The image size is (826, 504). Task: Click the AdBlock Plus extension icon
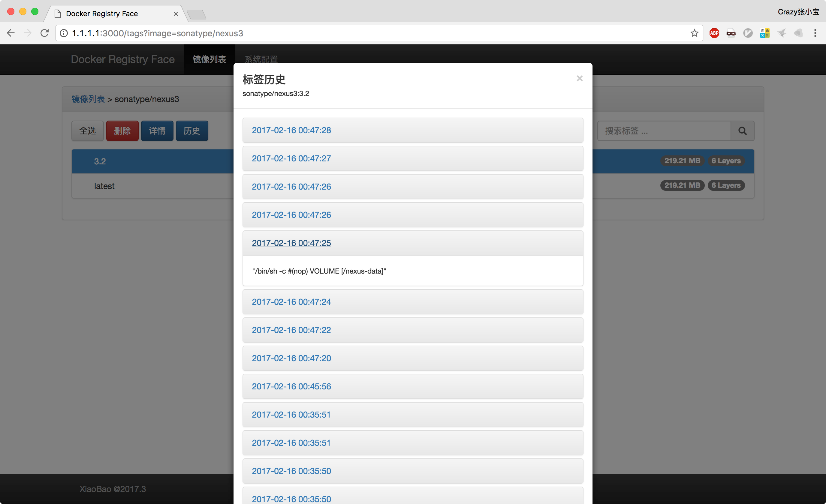click(714, 33)
